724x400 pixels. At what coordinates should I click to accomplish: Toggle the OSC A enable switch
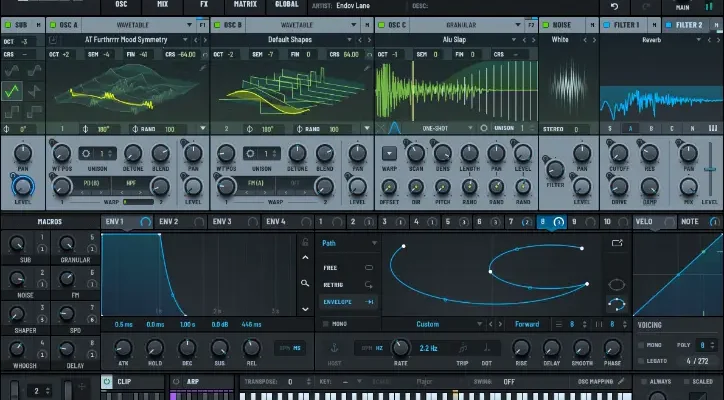(x=53, y=24)
